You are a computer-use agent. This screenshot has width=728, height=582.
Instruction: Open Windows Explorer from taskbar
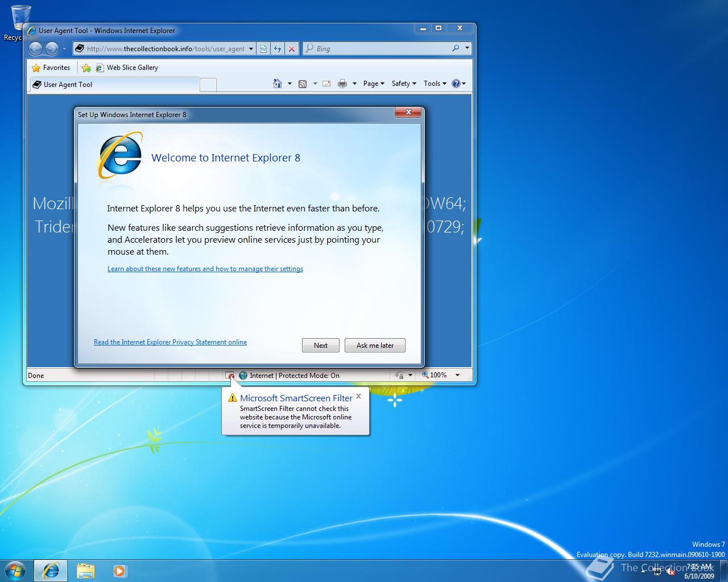click(x=85, y=571)
